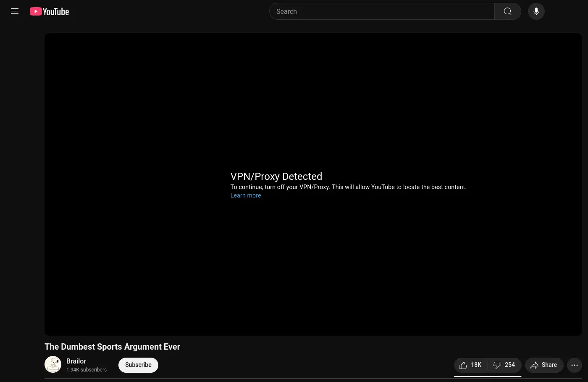Click the VPN/Proxy Detected heading
Image resolution: width=588 pixels, height=382 pixels.
pos(276,177)
